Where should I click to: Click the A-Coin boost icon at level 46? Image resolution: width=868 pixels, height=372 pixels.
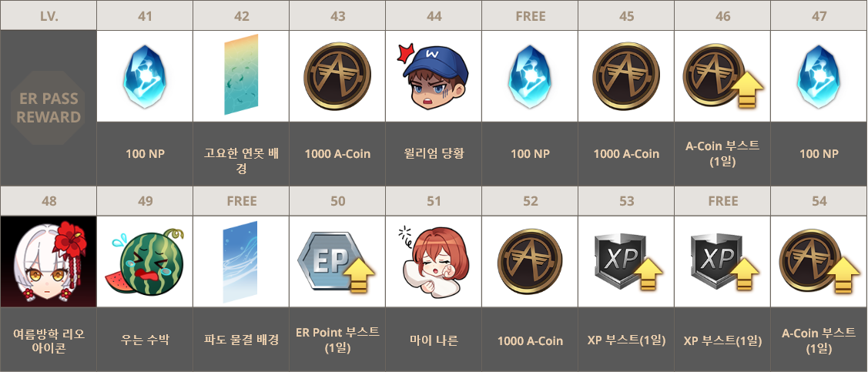722,75
